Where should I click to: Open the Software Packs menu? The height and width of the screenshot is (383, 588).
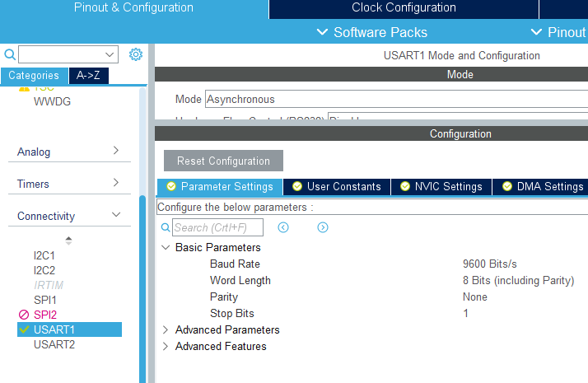coord(372,32)
